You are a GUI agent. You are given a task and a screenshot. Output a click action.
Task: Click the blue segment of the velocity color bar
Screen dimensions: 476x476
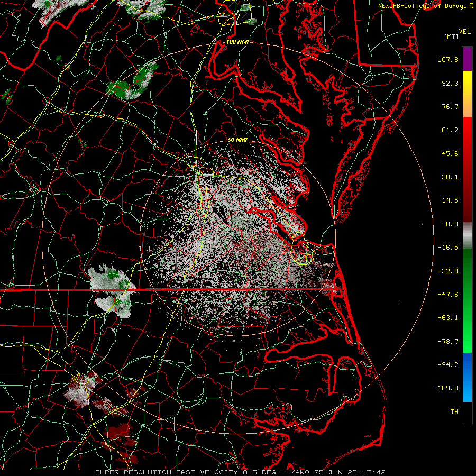point(467,377)
